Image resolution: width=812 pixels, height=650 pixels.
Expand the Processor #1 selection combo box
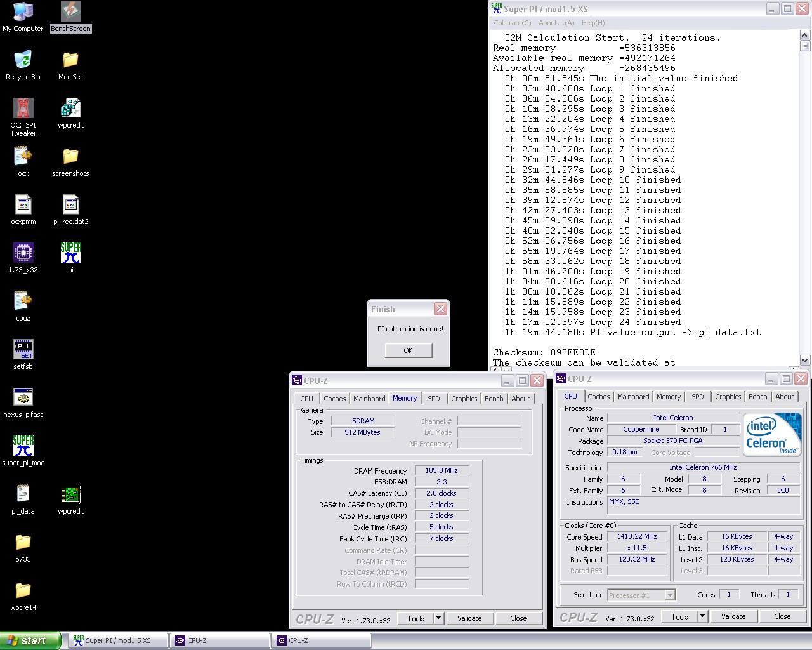670,595
